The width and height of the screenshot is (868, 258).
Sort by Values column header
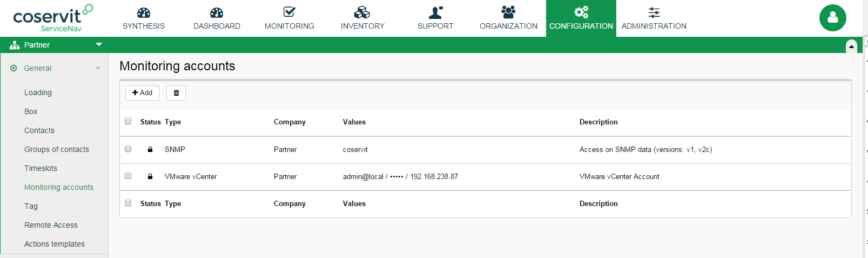point(354,122)
